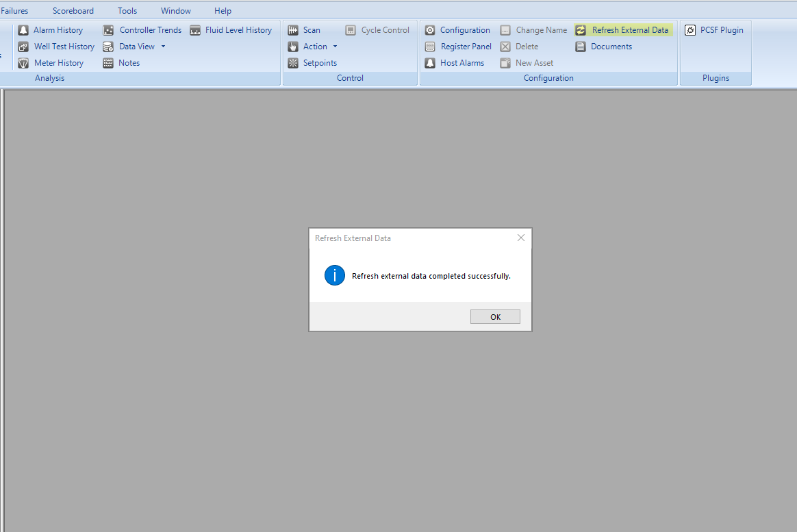Screen dimensions: 797x532
Task: Click the Scan icon
Action: point(293,31)
